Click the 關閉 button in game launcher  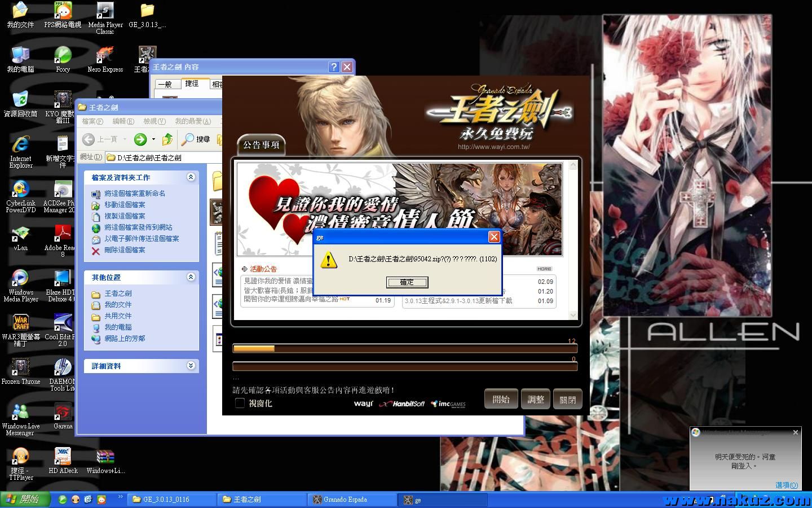click(567, 400)
